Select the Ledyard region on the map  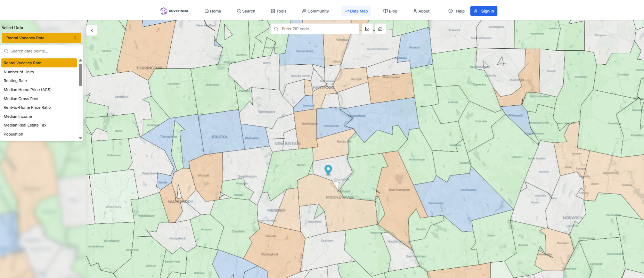(x=596, y=264)
